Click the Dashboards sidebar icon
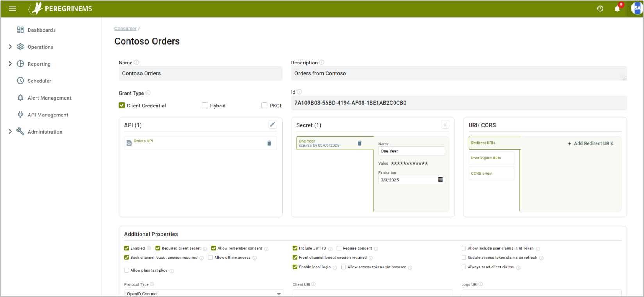This screenshot has height=297, width=644. 20,30
